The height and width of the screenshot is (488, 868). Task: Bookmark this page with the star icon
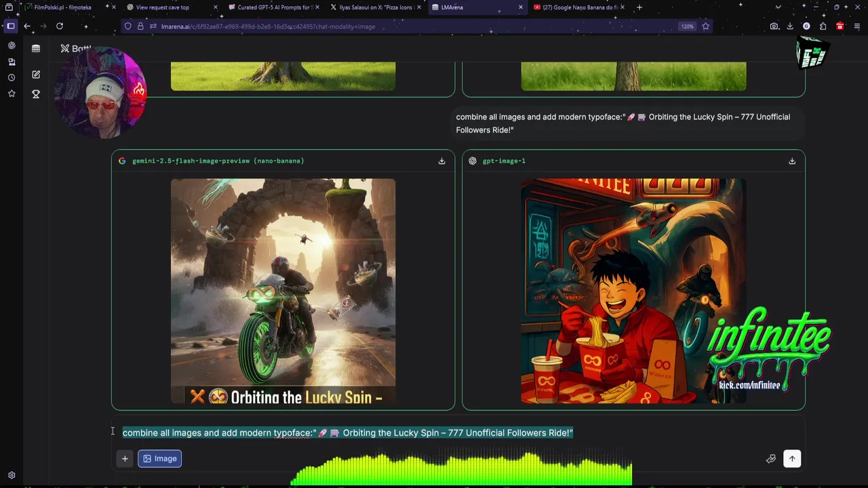click(x=706, y=26)
